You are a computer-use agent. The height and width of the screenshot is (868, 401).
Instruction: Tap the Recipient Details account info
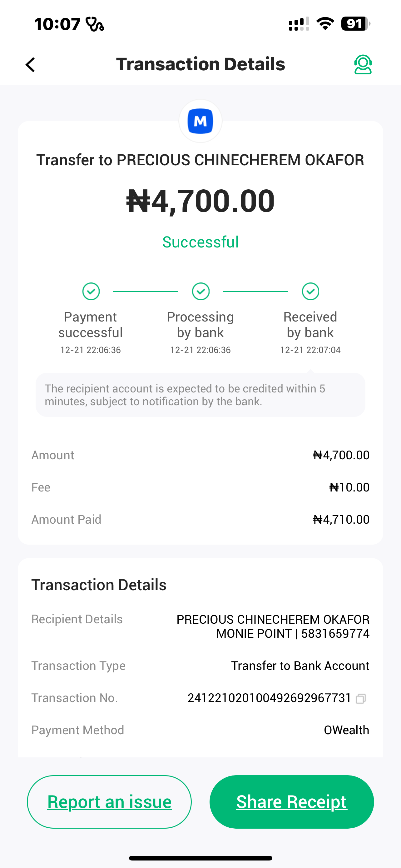pos(273,626)
